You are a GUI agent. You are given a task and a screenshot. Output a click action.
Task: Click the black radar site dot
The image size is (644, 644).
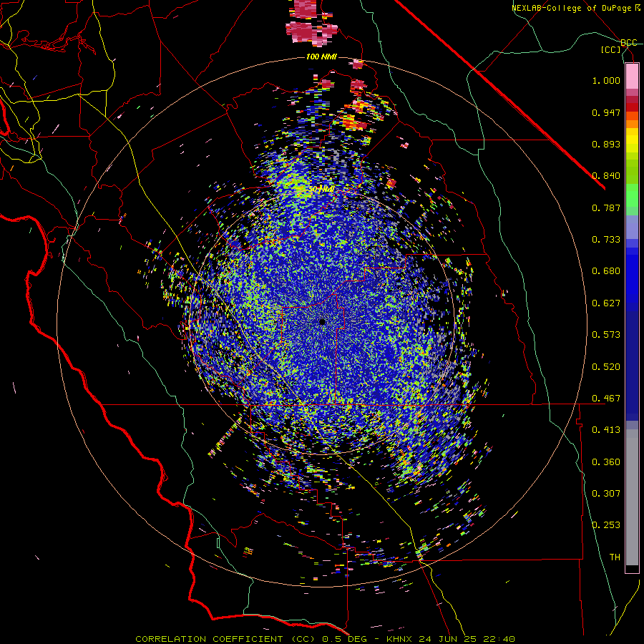pos(323,322)
